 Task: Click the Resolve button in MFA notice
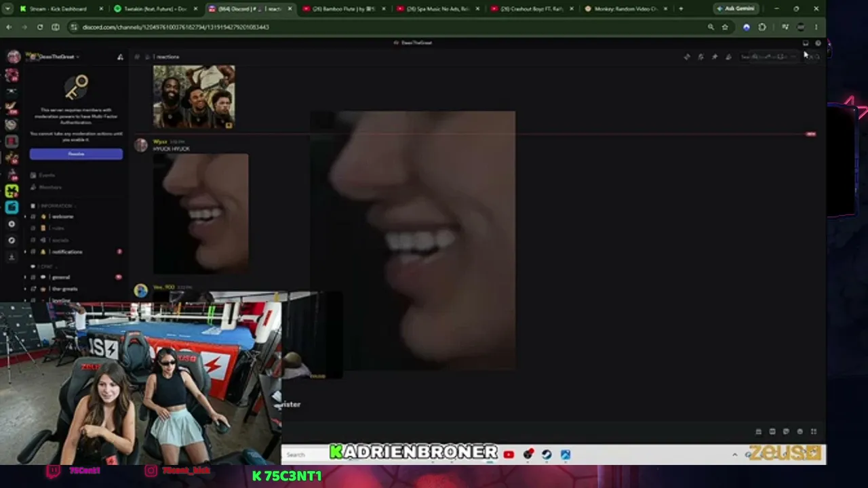point(76,155)
